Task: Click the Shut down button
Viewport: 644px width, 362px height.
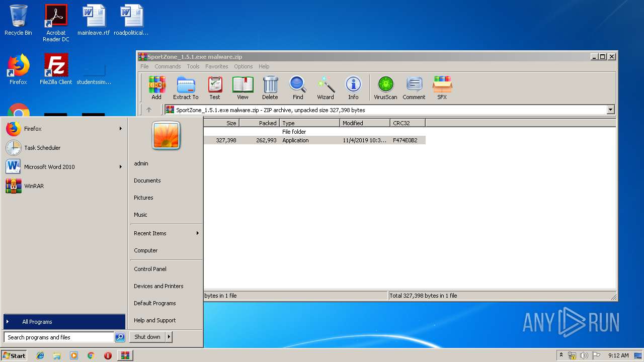Action: [x=147, y=337]
